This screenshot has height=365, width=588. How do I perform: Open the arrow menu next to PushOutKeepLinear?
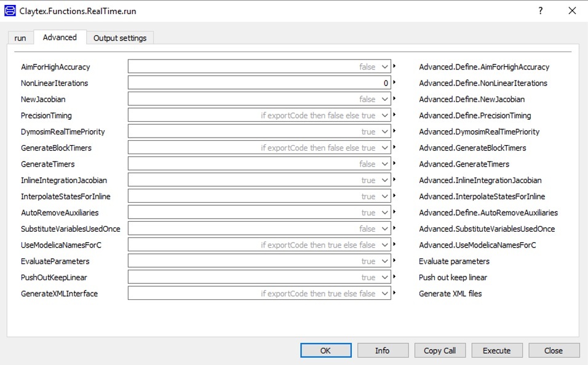(394, 277)
